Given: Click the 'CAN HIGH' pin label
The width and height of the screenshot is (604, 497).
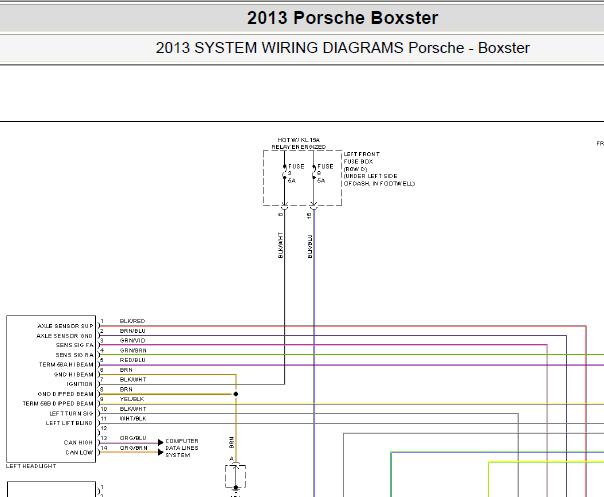Looking at the screenshot, I should 78,443.
